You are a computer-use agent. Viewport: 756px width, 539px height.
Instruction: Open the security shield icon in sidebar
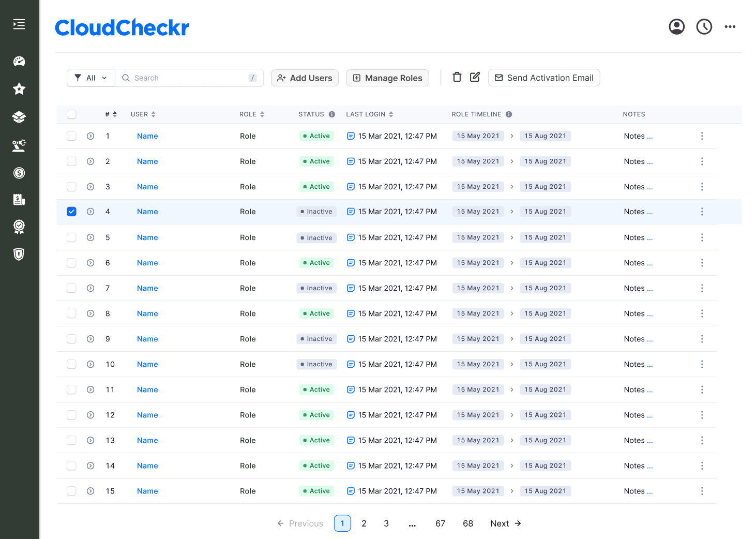19,254
